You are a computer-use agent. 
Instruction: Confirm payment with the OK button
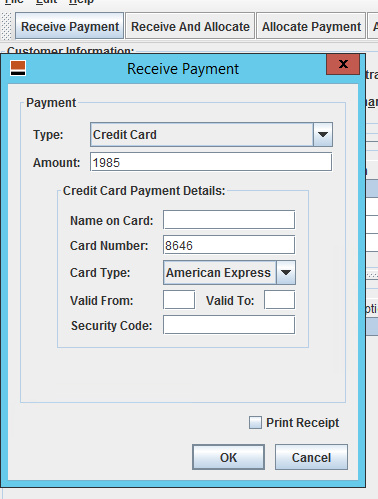pos(228,457)
